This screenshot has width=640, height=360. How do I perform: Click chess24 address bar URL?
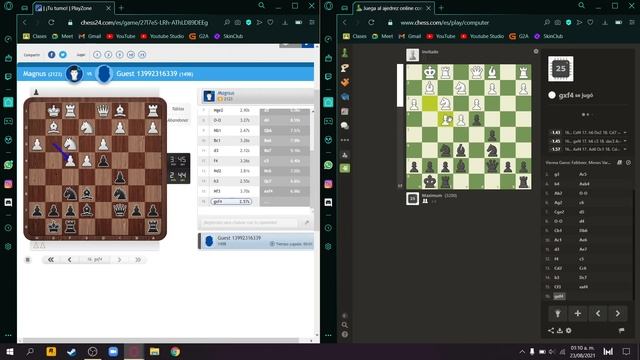(x=144, y=22)
